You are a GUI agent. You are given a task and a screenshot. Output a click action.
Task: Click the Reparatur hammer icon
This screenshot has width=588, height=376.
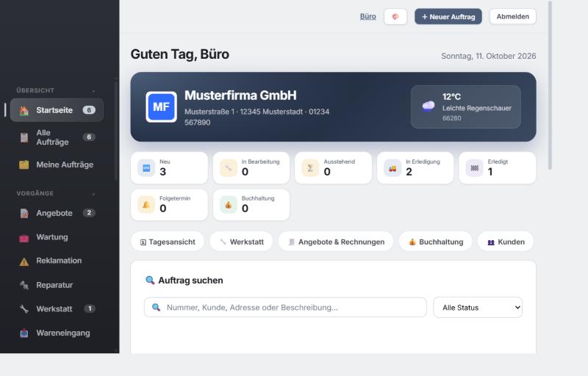click(24, 286)
